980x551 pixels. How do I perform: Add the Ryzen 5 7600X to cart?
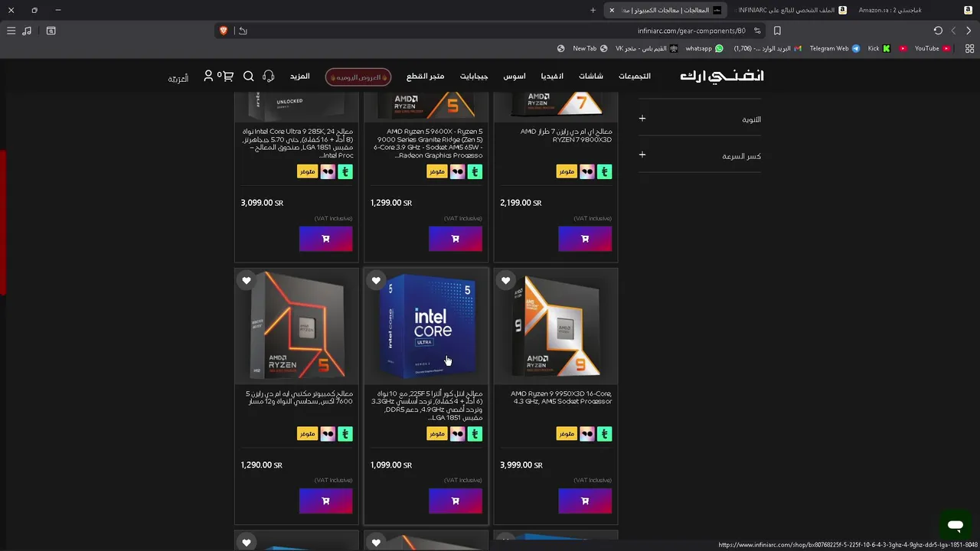pos(325,501)
